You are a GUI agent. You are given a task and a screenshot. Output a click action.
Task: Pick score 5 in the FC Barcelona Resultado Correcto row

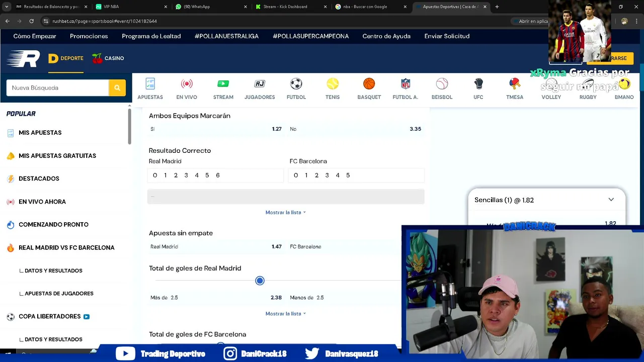pyautogui.click(x=348, y=175)
